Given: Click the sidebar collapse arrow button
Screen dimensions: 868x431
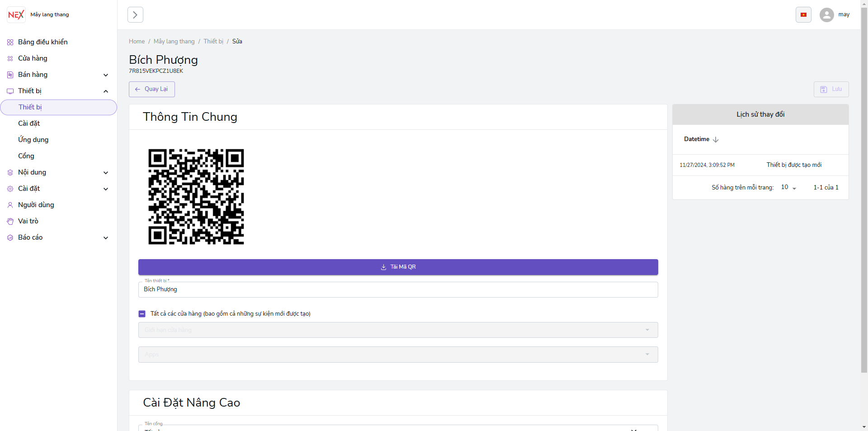Looking at the screenshot, I should point(135,15).
